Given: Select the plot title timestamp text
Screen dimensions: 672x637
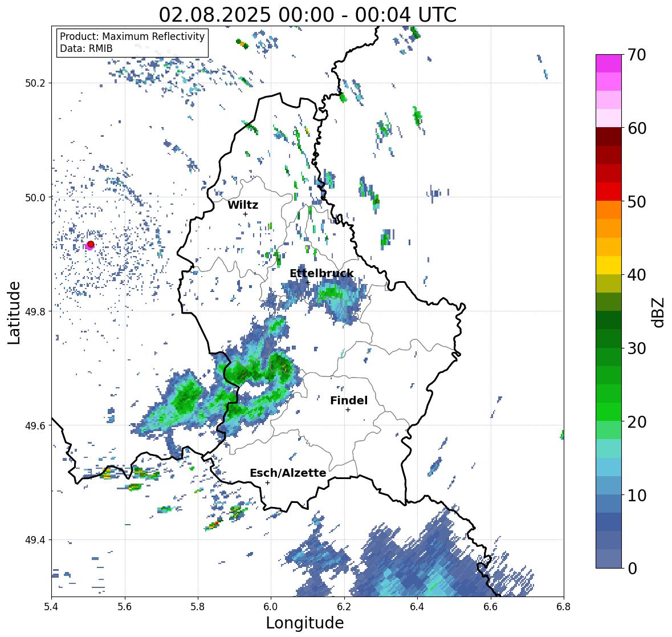Looking at the screenshot, I should pos(308,15).
